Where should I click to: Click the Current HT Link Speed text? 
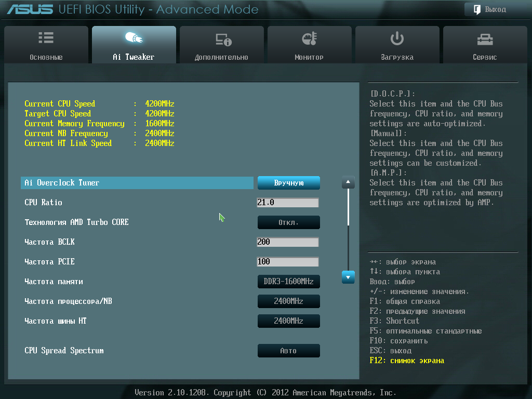(x=68, y=143)
